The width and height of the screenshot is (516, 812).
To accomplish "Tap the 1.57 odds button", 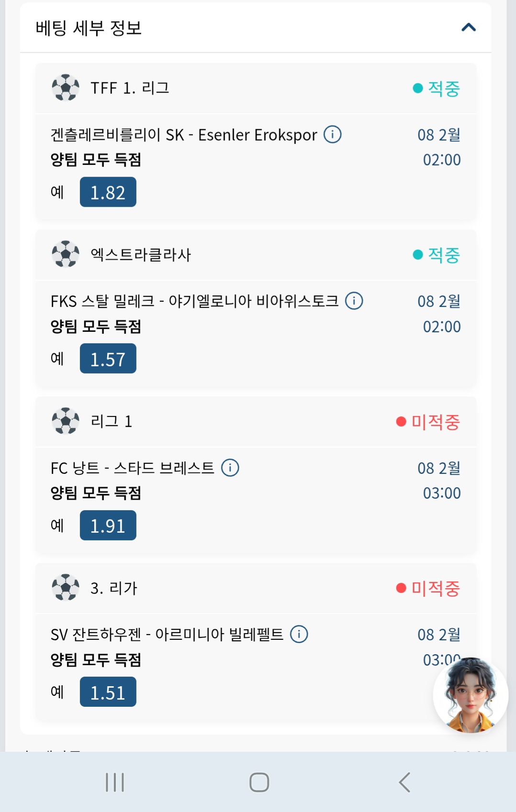I will pyautogui.click(x=108, y=359).
